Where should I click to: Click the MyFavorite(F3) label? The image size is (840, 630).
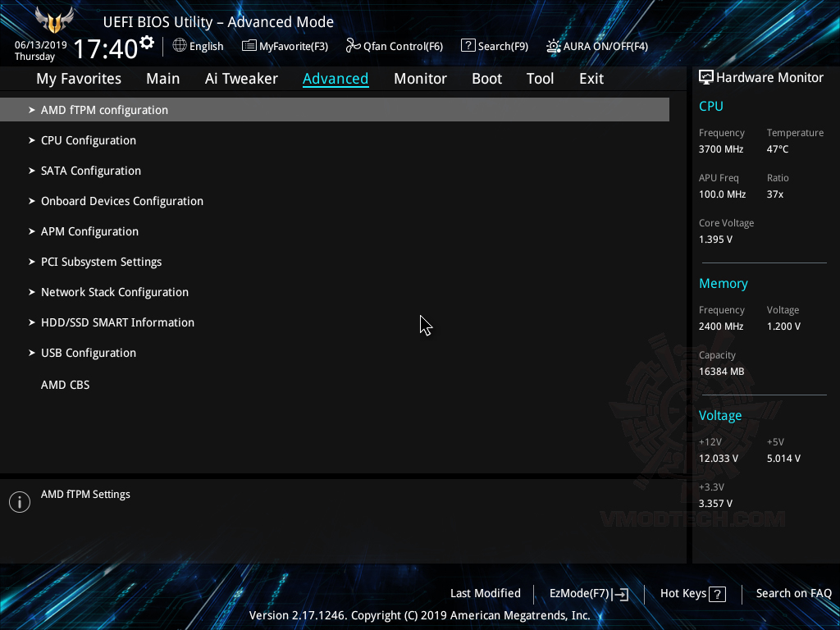coord(294,47)
